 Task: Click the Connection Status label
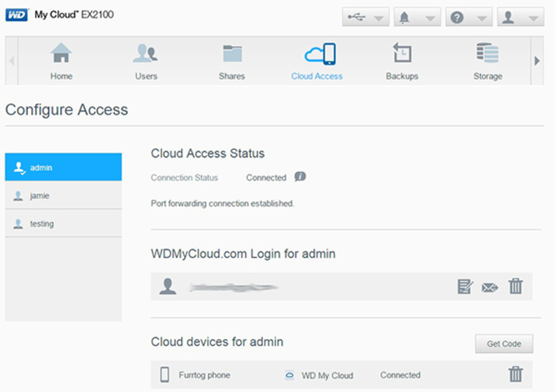coord(184,177)
